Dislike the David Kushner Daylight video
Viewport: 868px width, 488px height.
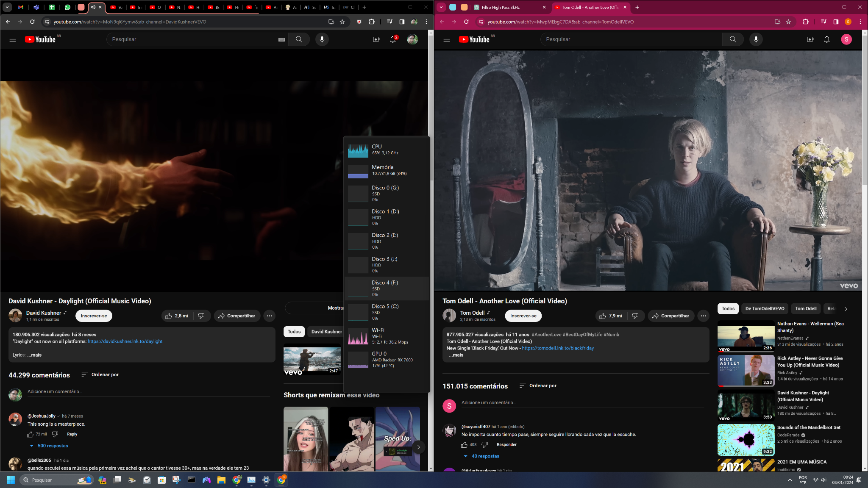(x=202, y=316)
